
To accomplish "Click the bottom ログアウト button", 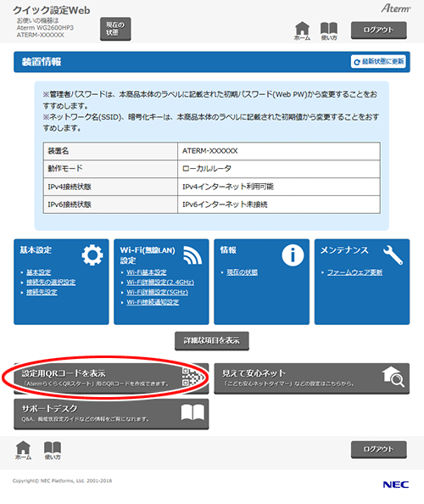I will pyautogui.click(x=379, y=450).
